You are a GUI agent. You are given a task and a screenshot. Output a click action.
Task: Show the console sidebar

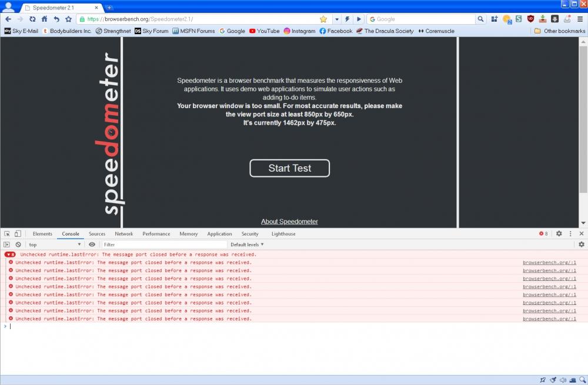[6, 245]
